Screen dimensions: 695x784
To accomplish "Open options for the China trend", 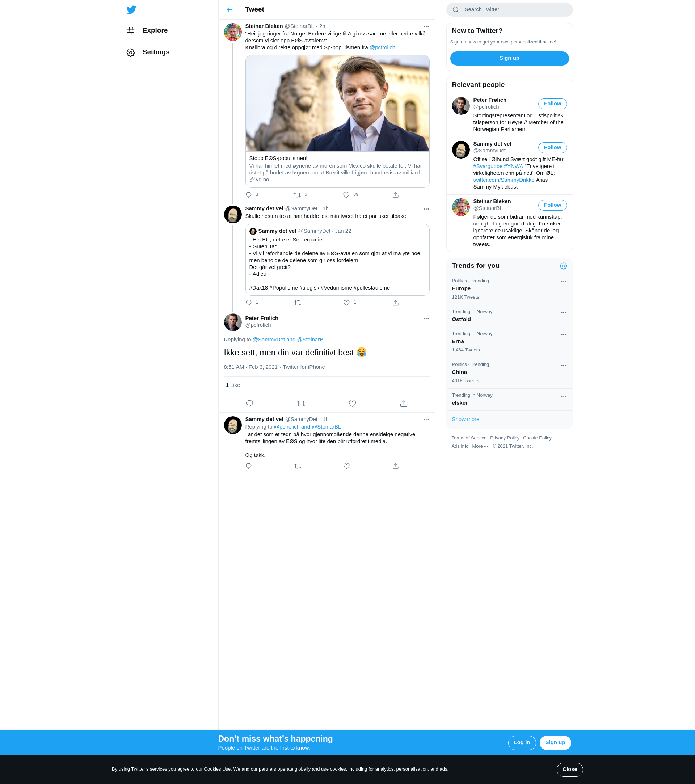I will click(x=564, y=365).
